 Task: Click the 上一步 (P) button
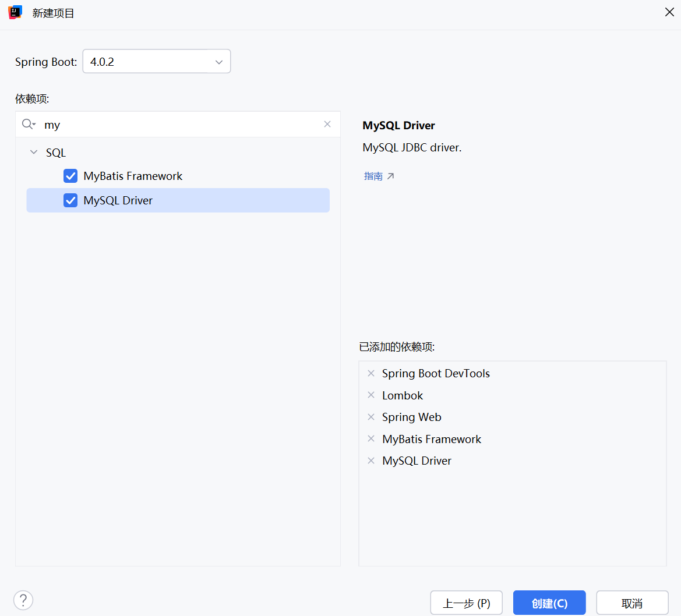click(x=466, y=603)
